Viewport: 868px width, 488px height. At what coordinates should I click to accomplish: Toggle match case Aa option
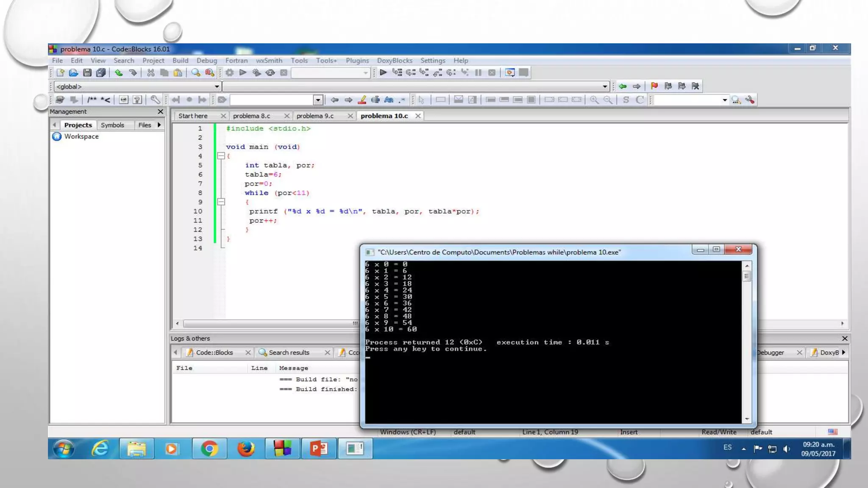click(x=389, y=100)
